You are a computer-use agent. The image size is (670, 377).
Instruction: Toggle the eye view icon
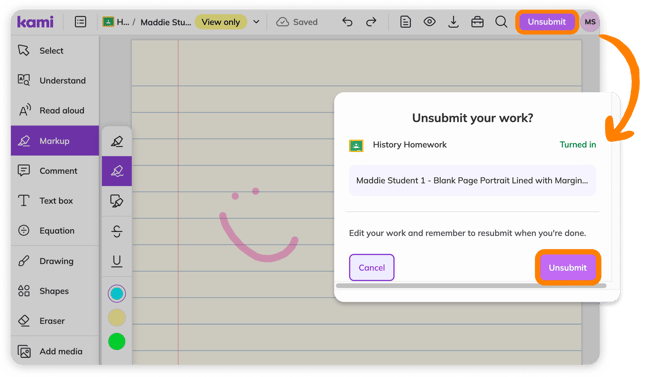tap(429, 21)
